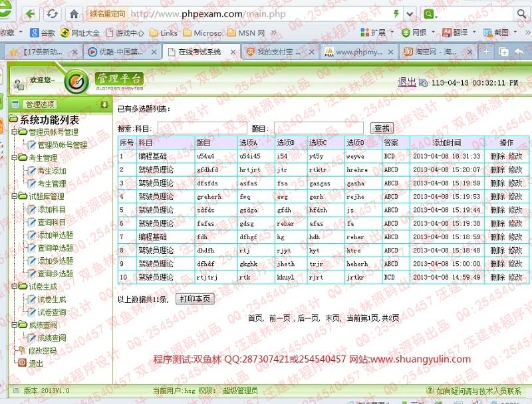Select the cell text 'dhdfh' in row 8

(x=205, y=251)
